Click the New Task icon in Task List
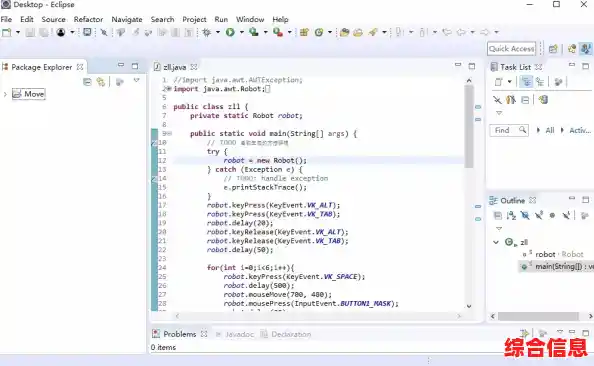 [499, 81]
